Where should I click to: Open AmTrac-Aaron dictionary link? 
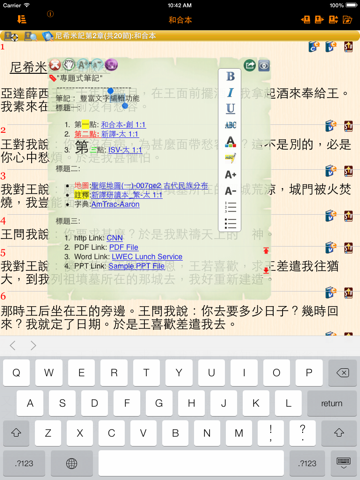pos(115,204)
